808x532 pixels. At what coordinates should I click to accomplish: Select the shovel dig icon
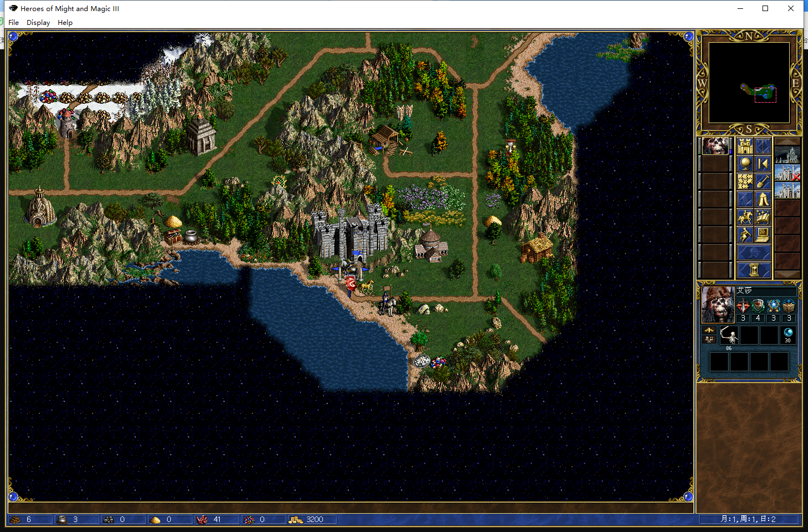(762, 181)
